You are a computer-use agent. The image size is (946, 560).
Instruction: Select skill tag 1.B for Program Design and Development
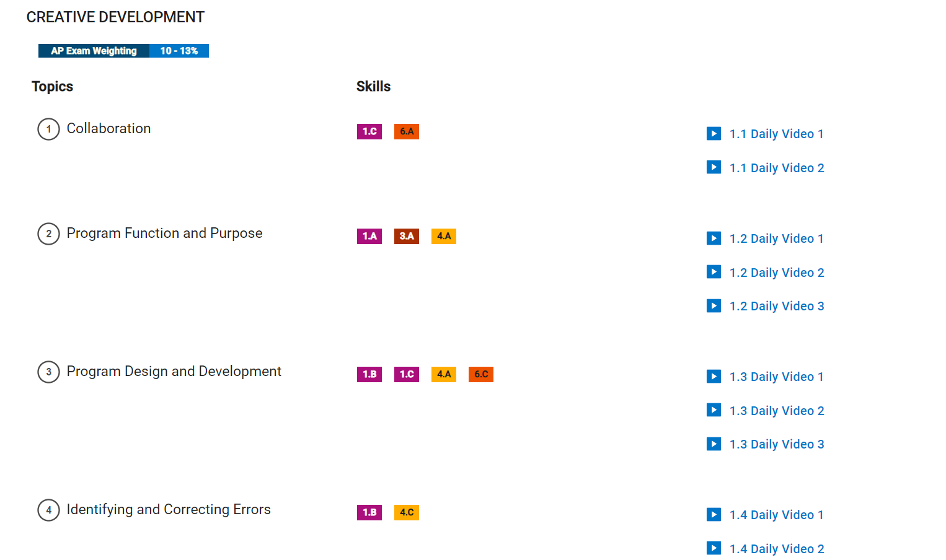[x=369, y=374]
